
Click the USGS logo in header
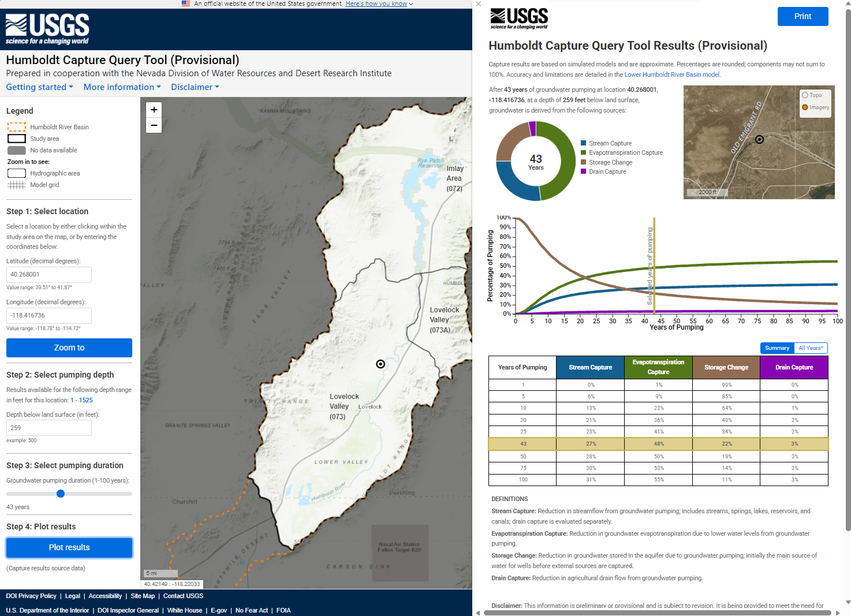[47, 29]
